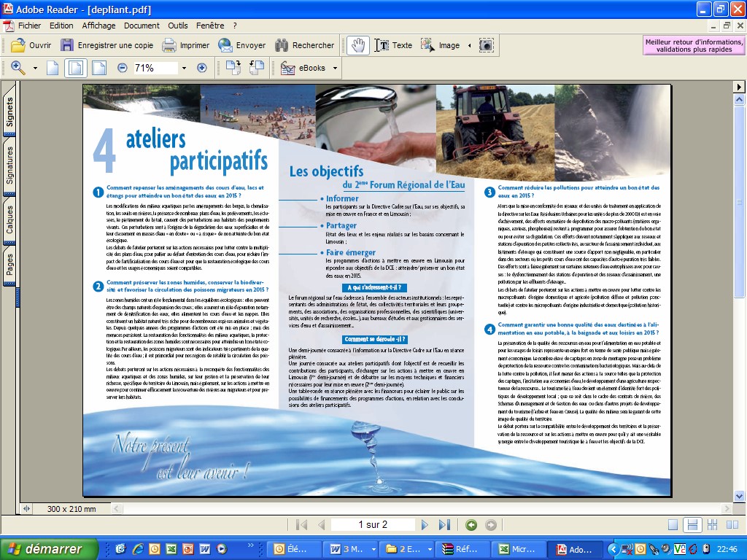747x560 pixels.
Task: Switch to the 2 E... folder taskbar item
Action: coord(409,549)
